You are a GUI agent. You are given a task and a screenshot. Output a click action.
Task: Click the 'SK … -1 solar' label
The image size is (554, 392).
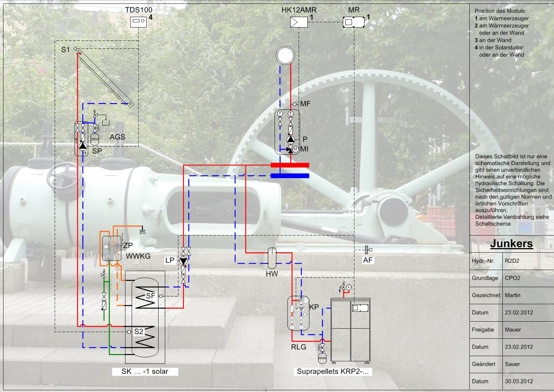(145, 371)
